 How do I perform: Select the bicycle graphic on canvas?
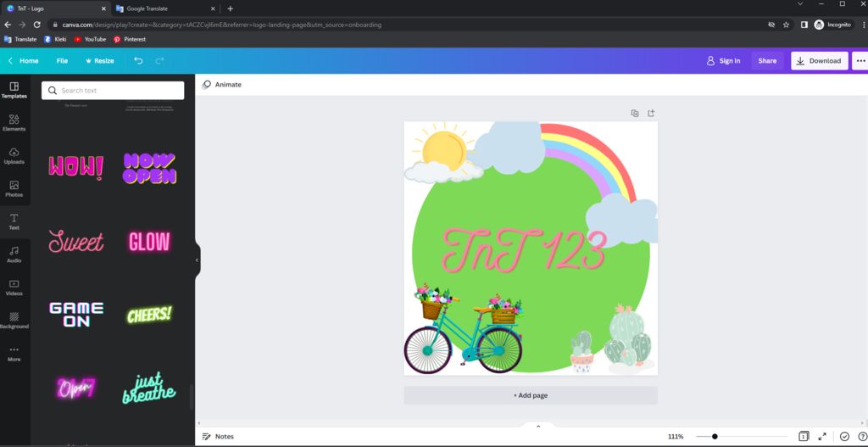[463, 329]
